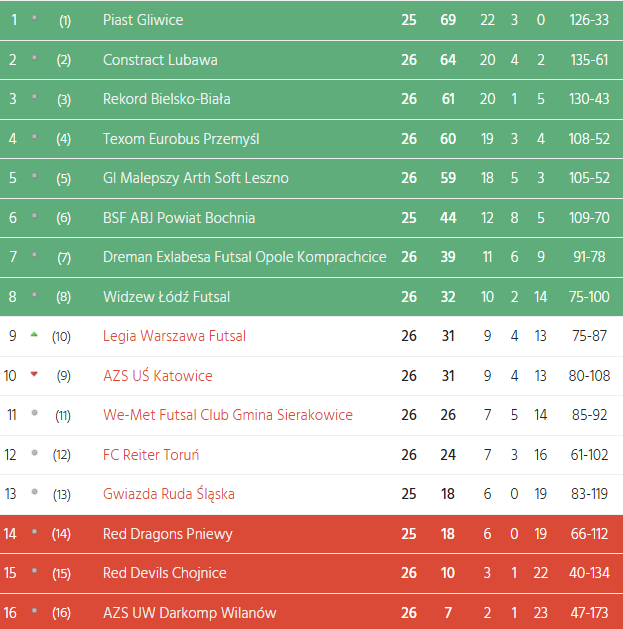The image size is (623, 629).
Task: Click previous position (10) in Legia Warszawa row
Action: point(62,336)
